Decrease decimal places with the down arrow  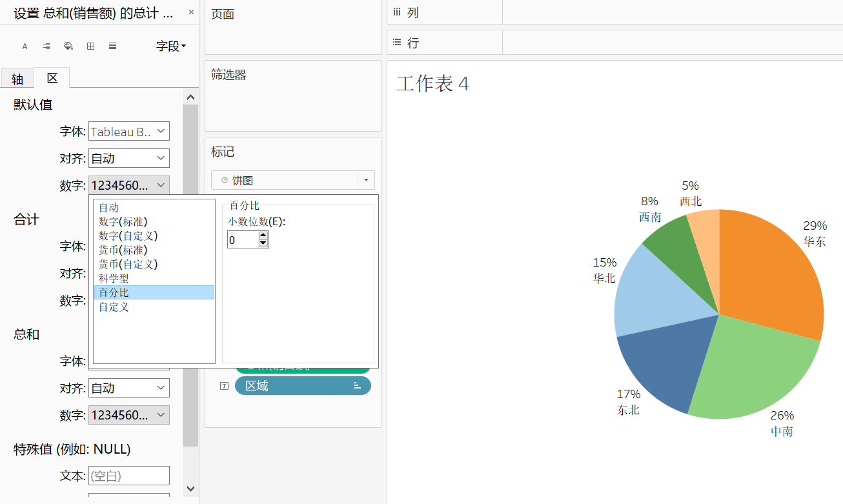[x=263, y=244]
